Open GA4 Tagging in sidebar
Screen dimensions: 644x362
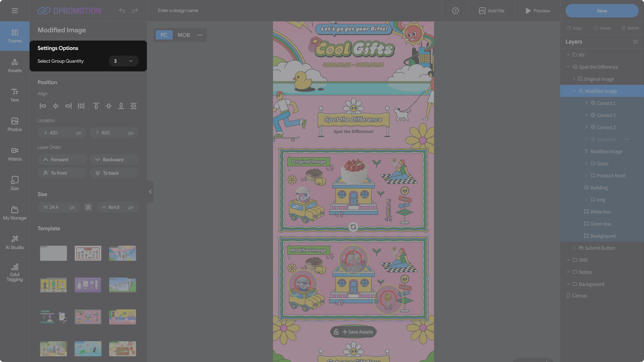[x=15, y=272]
